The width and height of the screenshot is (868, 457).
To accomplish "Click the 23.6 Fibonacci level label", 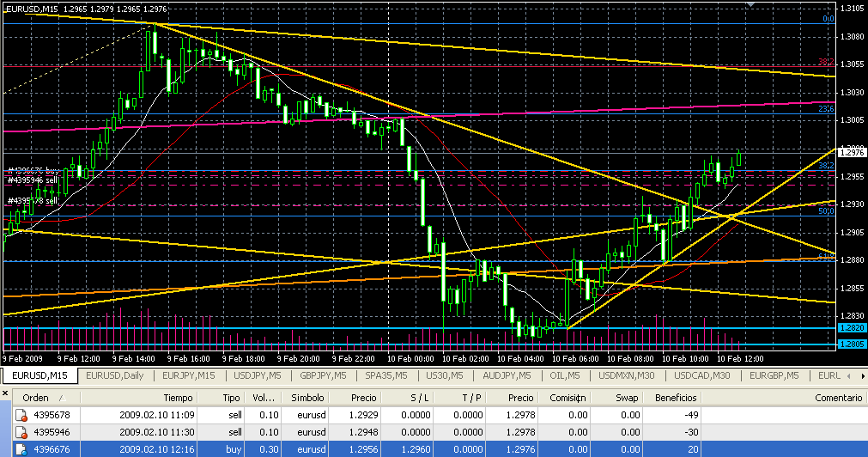I will (827, 109).
